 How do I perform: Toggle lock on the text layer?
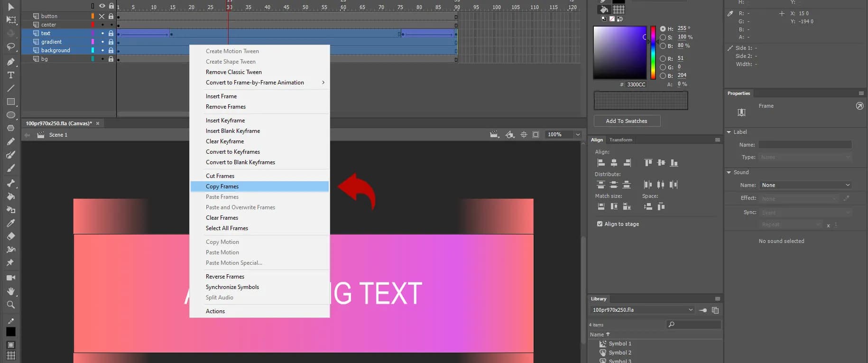[x=111, y=33]
